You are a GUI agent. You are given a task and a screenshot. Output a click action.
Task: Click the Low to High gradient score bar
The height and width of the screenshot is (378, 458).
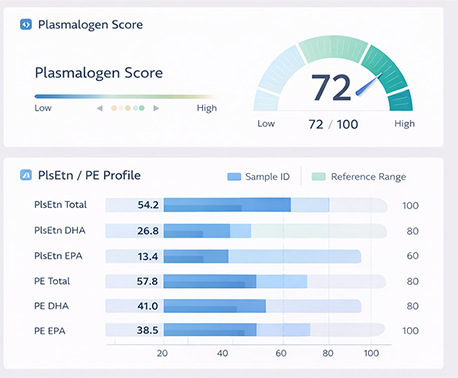coord(124,97)
